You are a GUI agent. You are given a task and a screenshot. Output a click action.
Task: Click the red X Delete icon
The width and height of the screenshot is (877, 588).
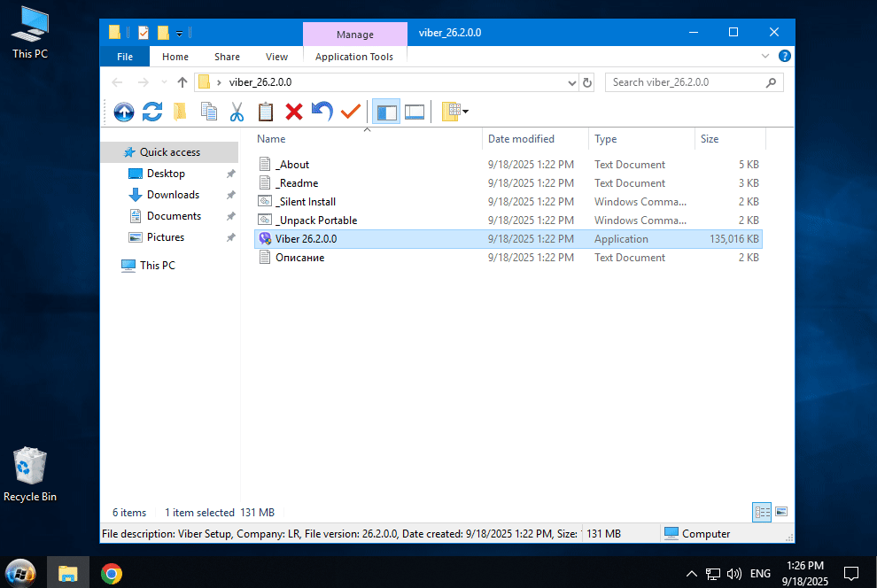(294, 112)
